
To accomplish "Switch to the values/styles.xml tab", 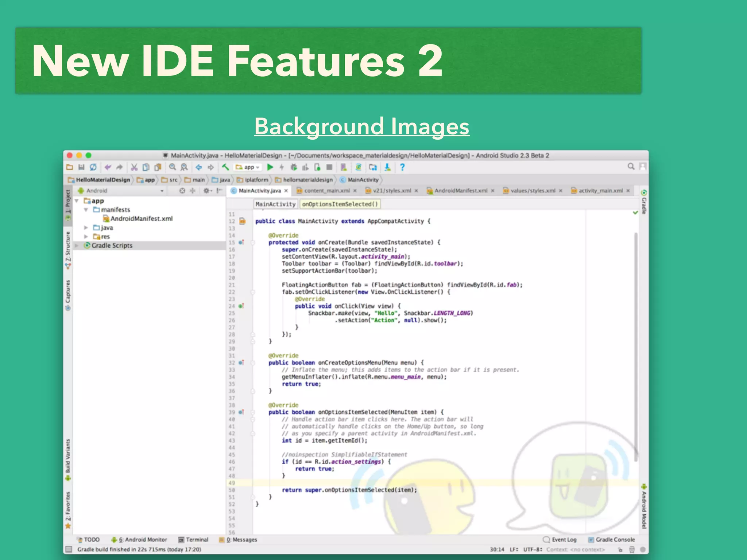I will 533,191.
